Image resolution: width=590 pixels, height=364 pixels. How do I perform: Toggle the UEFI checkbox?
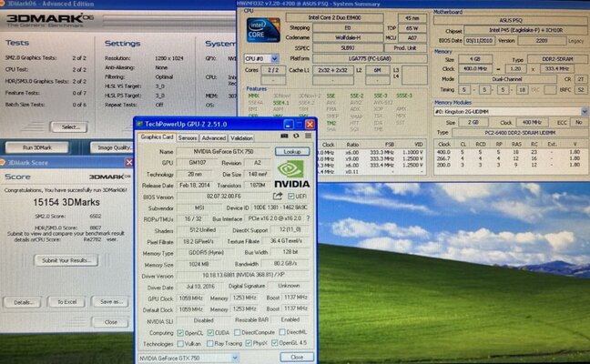290,197
